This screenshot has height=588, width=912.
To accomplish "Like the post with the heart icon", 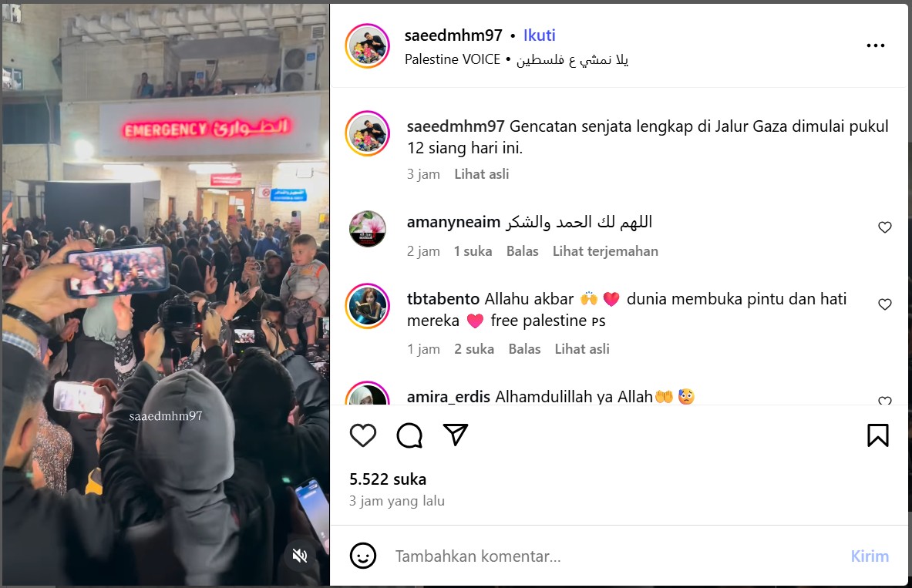I will click(x=363, y=435).
